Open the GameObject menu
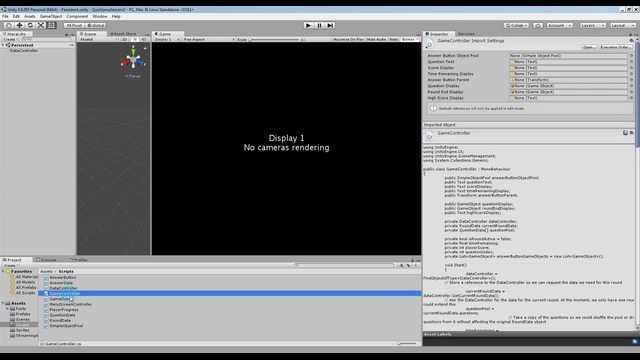This screenshot has height=360, width=640. pos(51,16)
